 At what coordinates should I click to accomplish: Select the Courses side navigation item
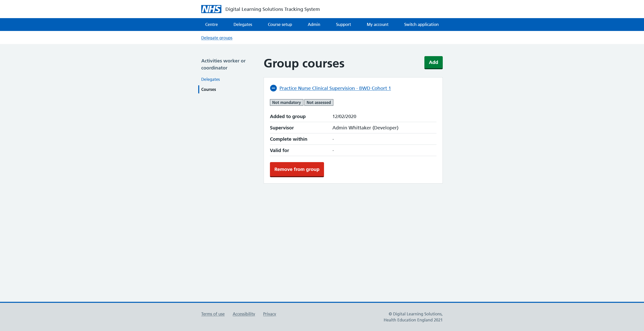click(208, 89)
